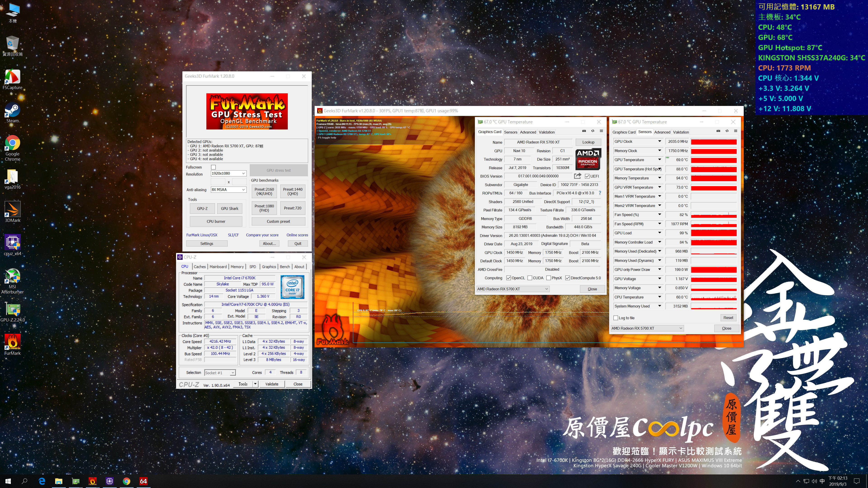Expand the GPU Clock sensor dropdown
868x488 pixels.
pos(659,141)
